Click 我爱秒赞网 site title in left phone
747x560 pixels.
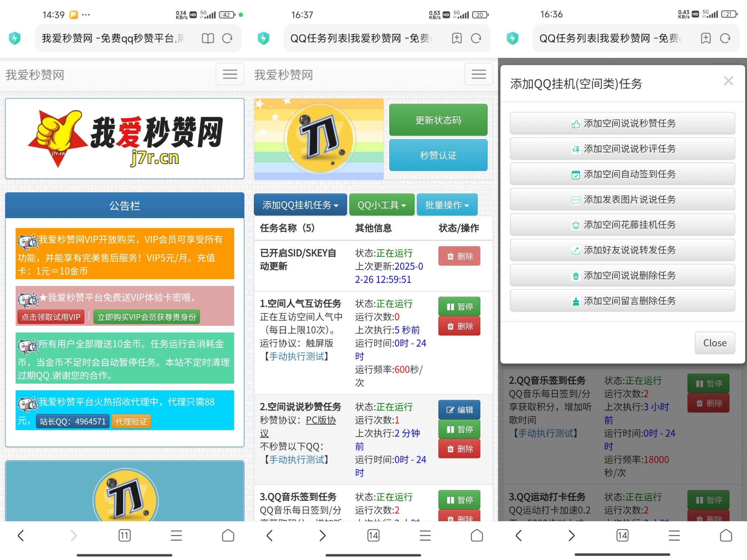pos(35,75)
